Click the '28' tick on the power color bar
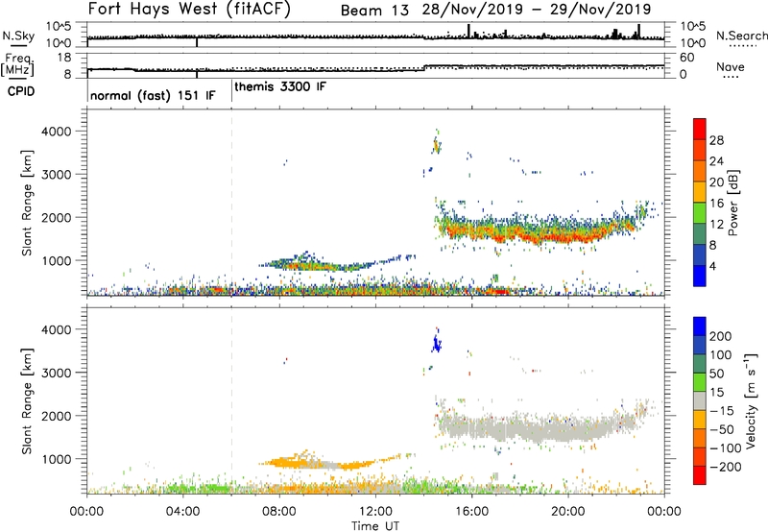The height and width of the screenshot is (532, 768). (716, 140)
